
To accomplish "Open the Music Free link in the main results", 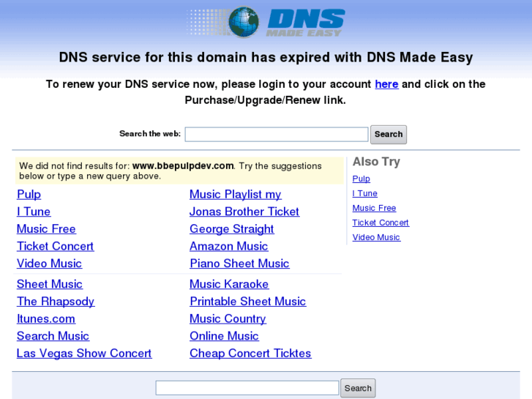I will (x=46, y=229).
